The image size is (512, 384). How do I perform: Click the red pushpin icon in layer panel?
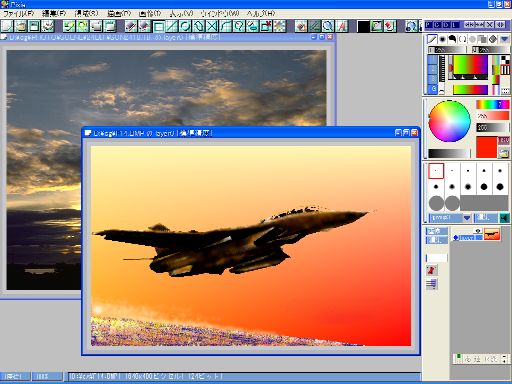tap(432, 270)
